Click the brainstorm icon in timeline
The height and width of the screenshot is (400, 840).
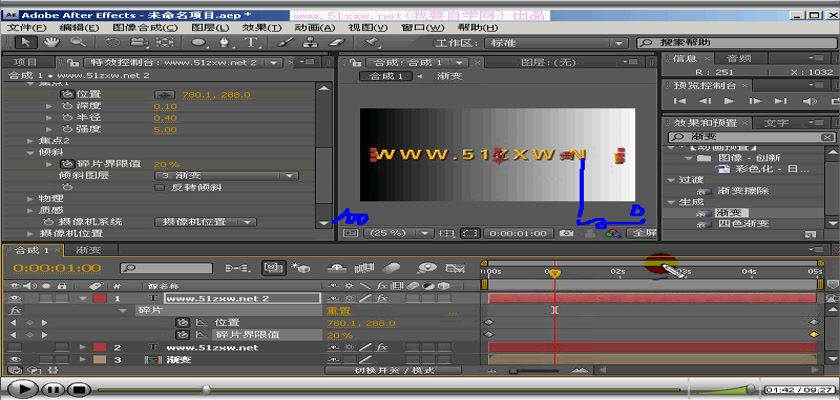click(426, 268)
